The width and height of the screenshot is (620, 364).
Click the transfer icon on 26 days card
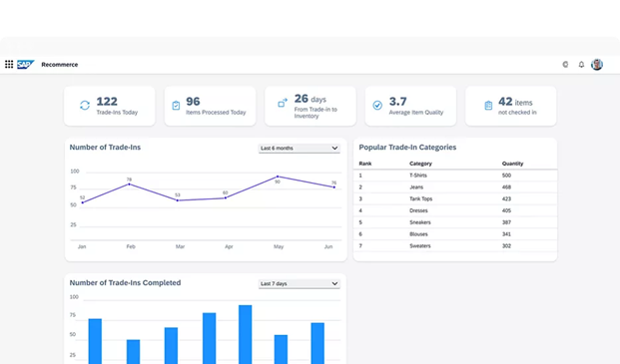[283, 103]
